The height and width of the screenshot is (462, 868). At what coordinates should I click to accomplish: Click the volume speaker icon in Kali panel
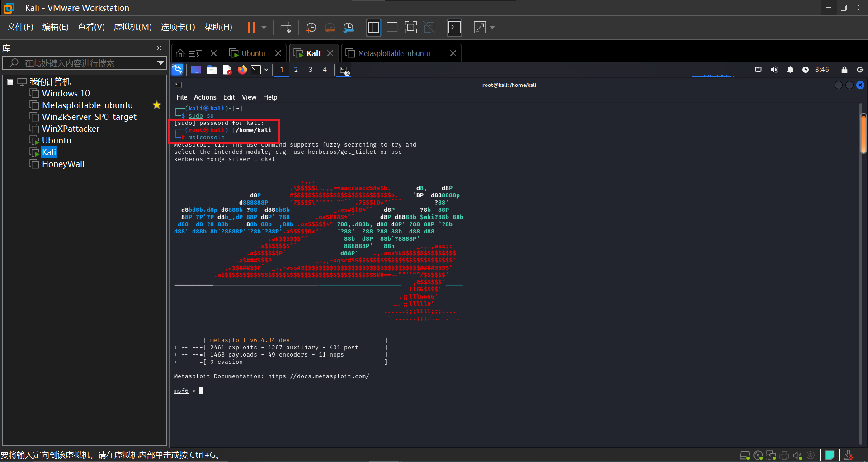coord(774,70)
